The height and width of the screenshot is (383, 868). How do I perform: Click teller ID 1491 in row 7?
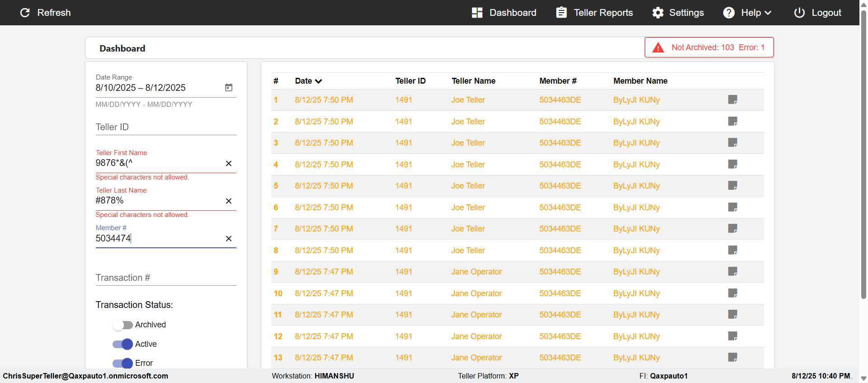[404, 229]
